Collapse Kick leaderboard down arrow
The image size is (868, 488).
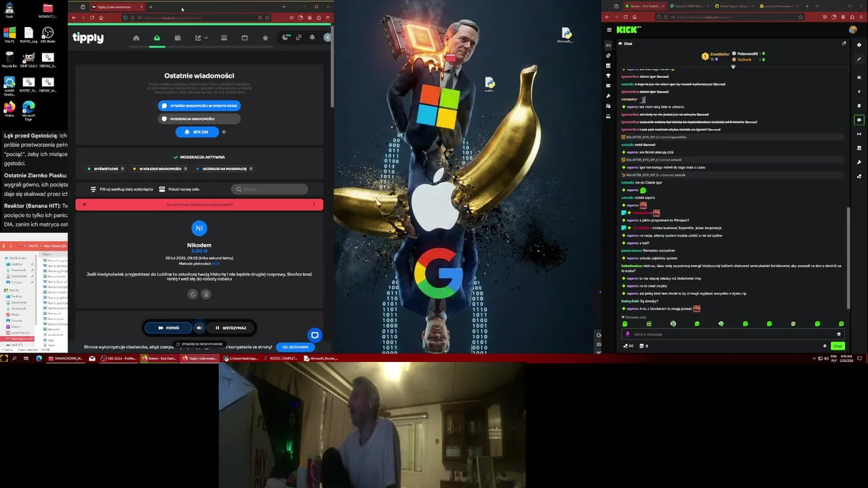(x=733, y=66)
